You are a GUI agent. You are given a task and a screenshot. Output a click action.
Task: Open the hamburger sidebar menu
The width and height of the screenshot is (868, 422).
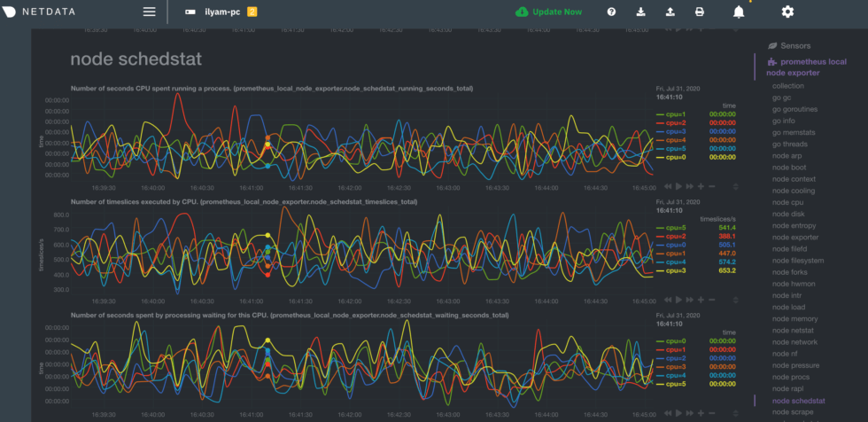click(149, 12)
